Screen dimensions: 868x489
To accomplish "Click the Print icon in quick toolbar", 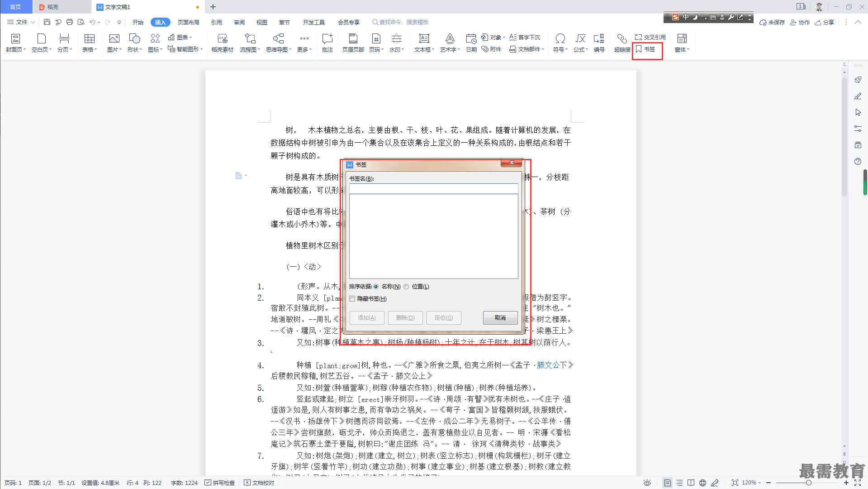I will (x=70, y=22).
